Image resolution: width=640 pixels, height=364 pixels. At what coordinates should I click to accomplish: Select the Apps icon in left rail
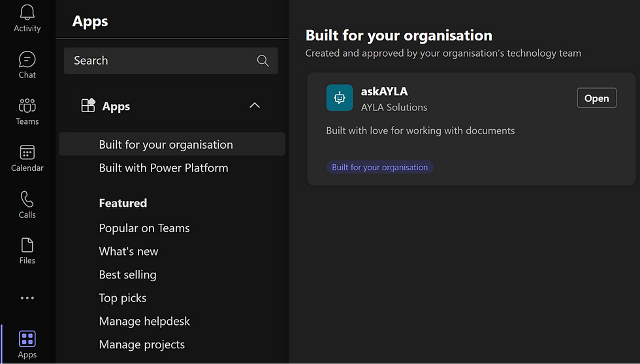coord(27,339)
